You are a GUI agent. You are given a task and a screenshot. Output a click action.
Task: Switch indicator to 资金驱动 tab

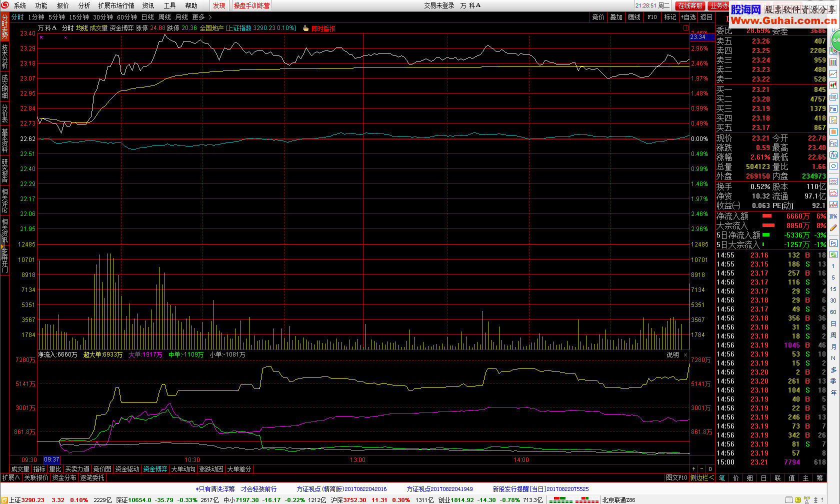point(127,469)
